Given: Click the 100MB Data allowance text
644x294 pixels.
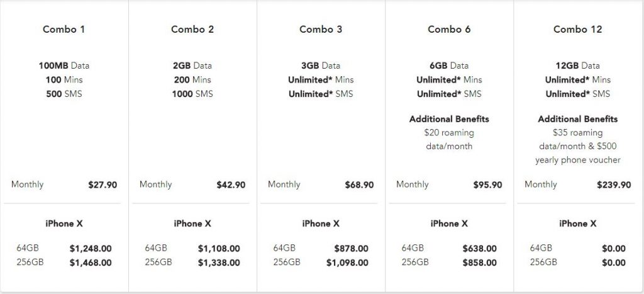Looking at the screenshot, I should tap(64, 65).
